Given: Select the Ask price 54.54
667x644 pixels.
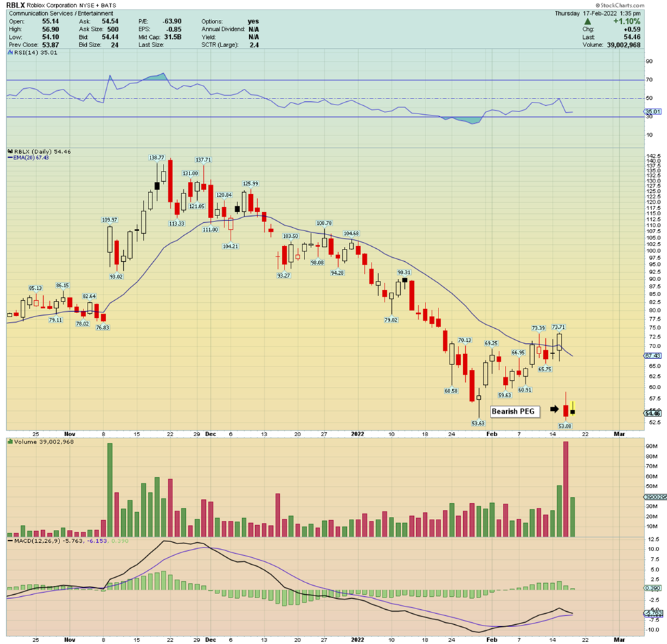Looking at the screenshot, I should click(109, 21).
